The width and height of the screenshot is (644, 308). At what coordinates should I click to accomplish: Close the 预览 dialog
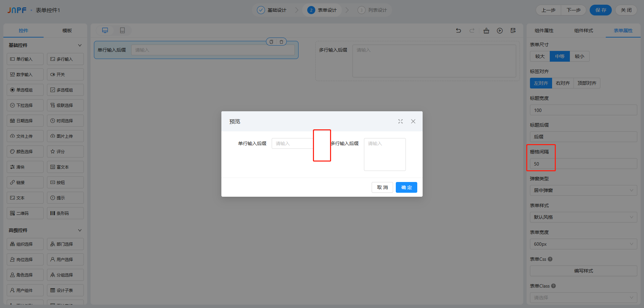[x=413, y=121]
